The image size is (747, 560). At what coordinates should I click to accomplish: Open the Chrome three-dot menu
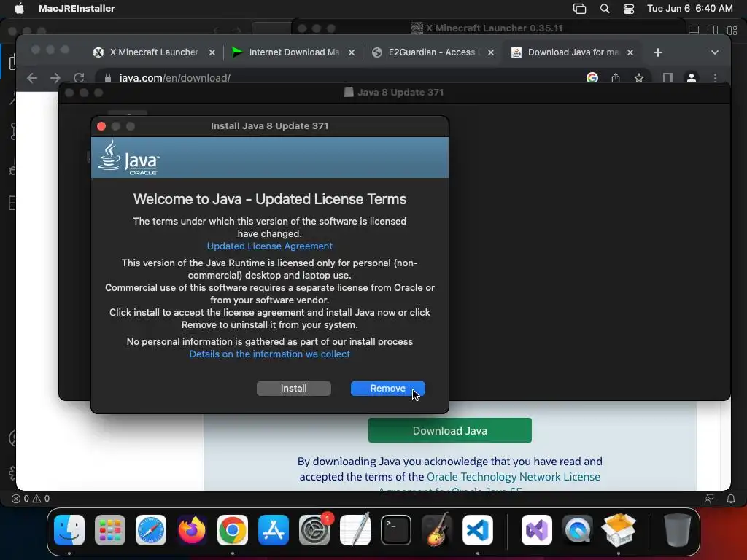coord(715,77)
